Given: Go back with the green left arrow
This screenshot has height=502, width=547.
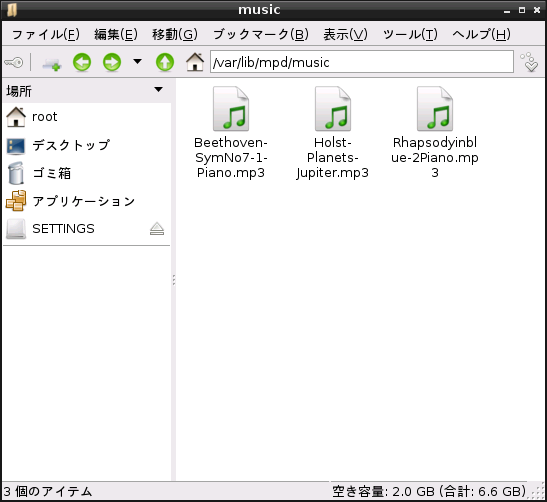Looking at the screenshot, I should tap(82, 63).
